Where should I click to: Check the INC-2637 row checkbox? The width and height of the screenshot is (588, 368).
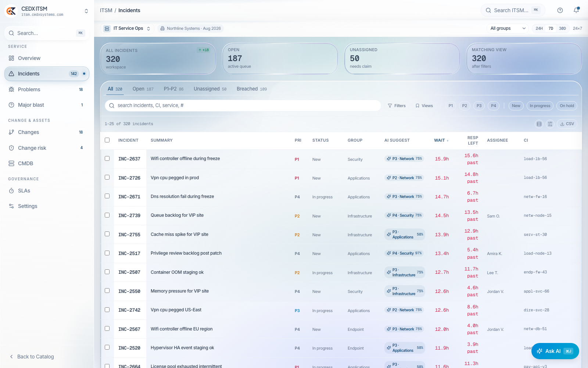coord(107,158)
